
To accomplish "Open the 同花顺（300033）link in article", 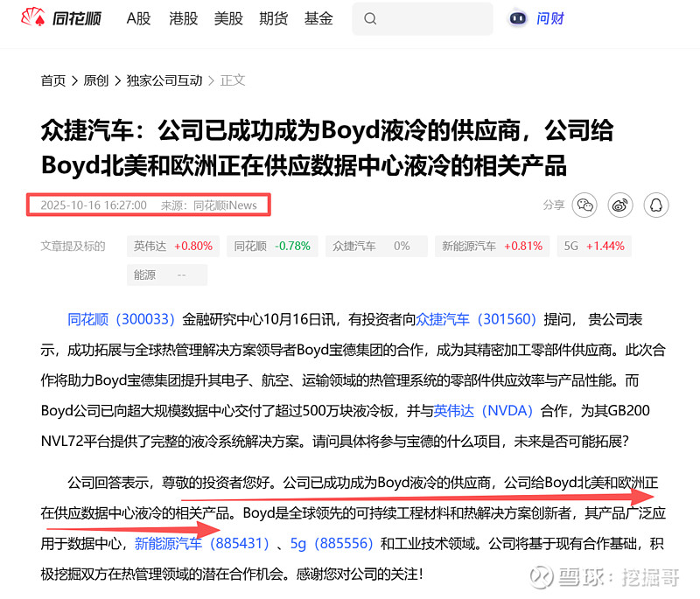I will [121, 319].
